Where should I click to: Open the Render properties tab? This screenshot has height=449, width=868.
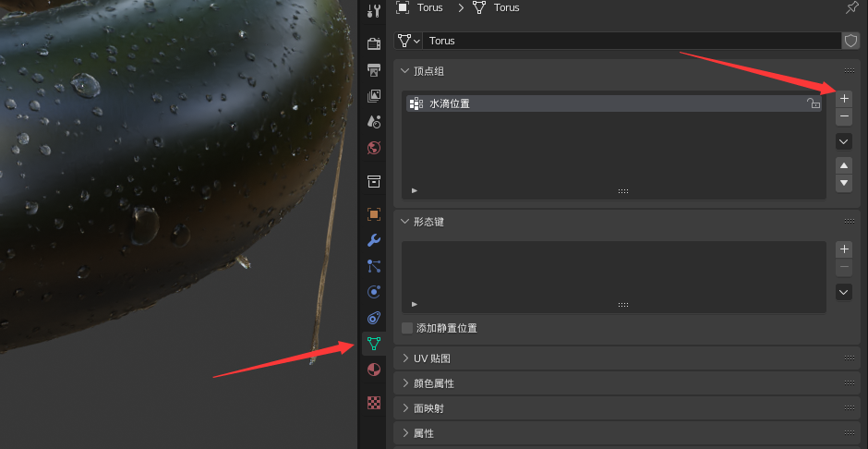[373, 43]
